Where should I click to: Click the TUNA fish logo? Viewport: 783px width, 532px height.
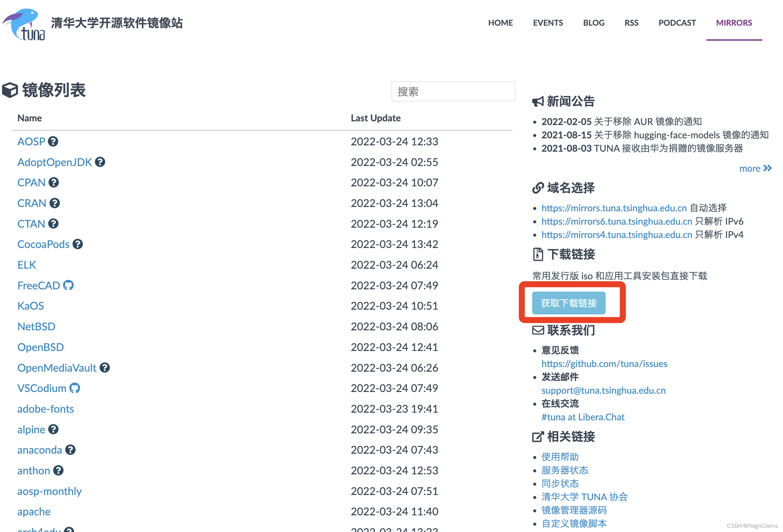pyautogui.click(x=24, y=24)
